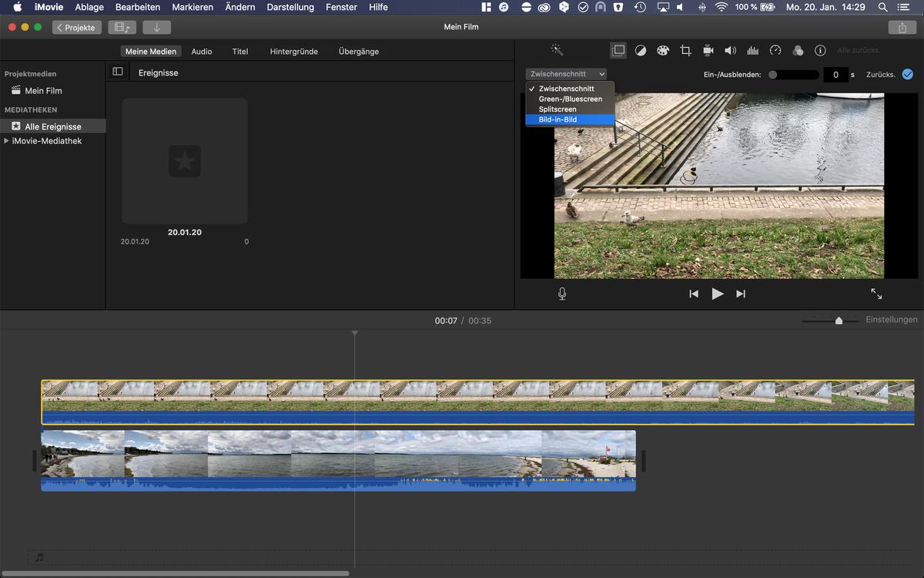Click the voiceover microphone icon

pos(562,294)
